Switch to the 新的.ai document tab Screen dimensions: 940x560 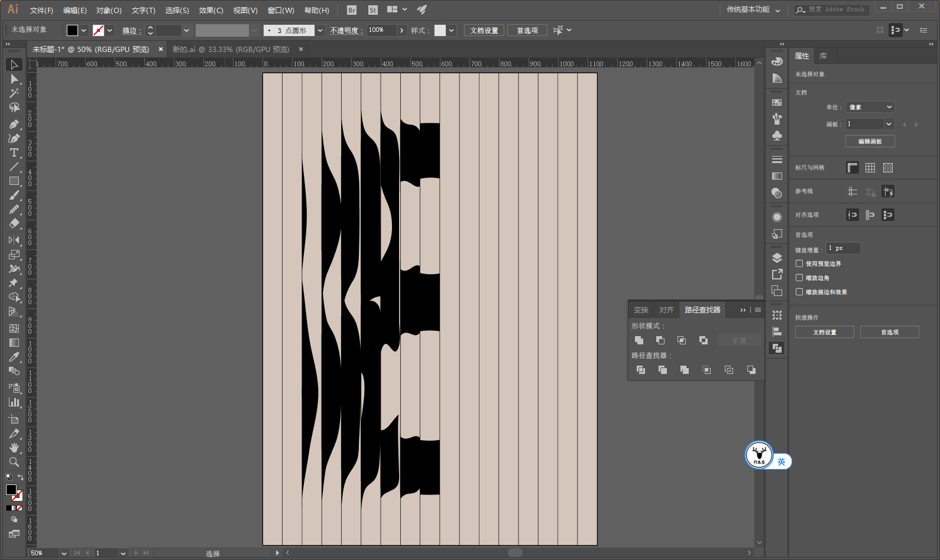(231, 49)
